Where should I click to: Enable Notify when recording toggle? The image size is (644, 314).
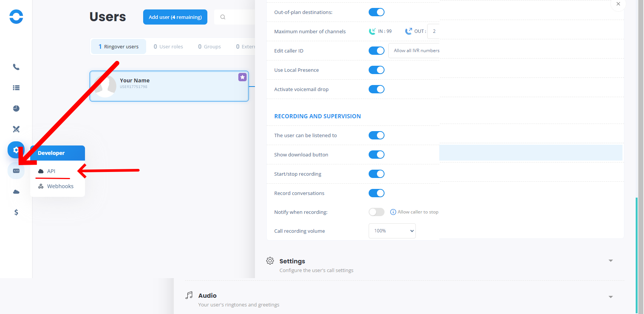click(x=376, y=212)
